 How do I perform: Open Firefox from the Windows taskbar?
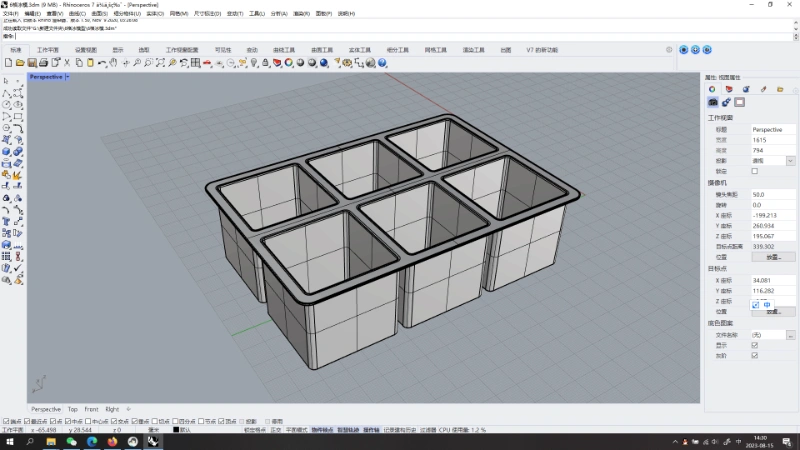click(111, 441)
